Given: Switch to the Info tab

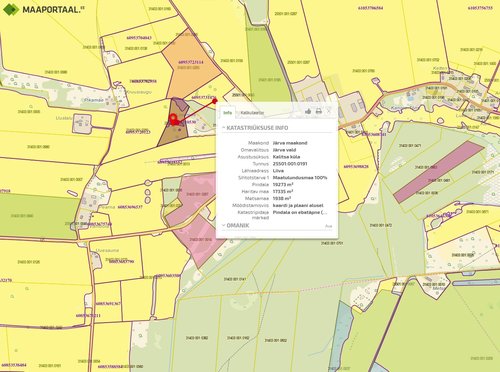Looking at the screenshot, I should [x=228, y=113].
